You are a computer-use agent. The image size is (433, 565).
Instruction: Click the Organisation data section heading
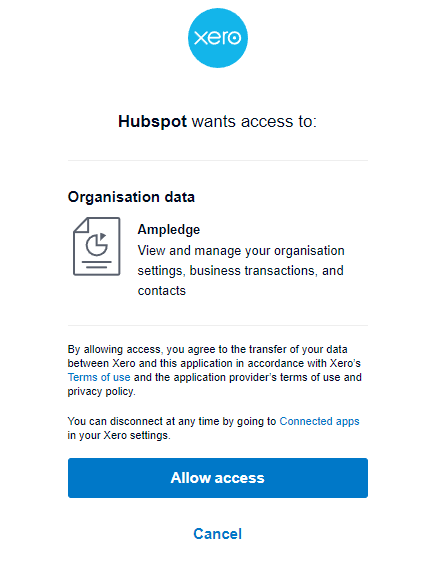pyautogui.click(x=131, y=197)
